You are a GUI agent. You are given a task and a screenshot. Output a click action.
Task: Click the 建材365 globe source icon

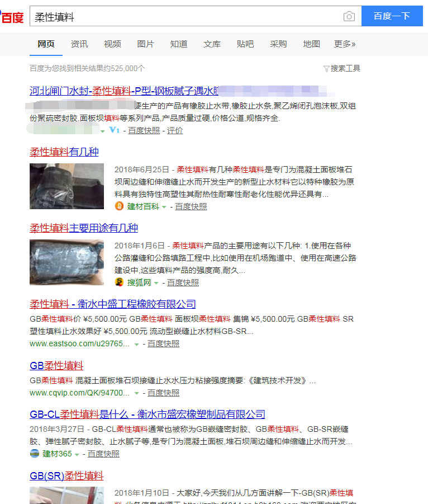click(x=34, y=454)
